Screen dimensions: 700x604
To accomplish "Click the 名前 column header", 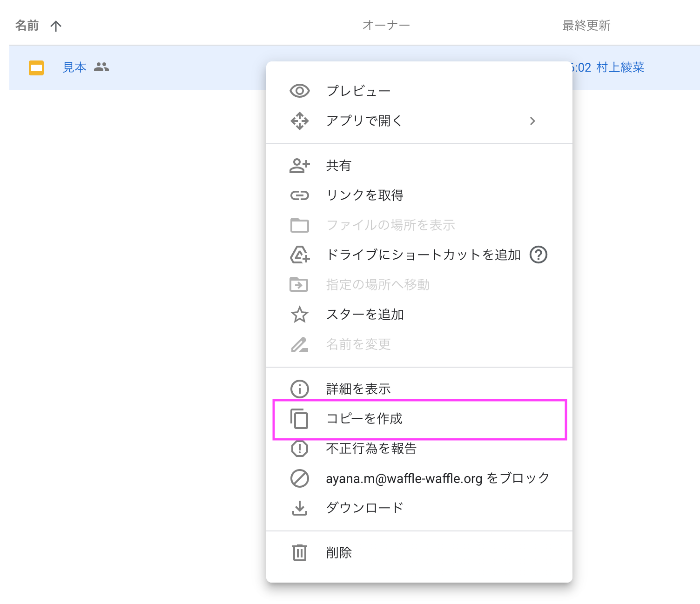I will click(27, 26).
